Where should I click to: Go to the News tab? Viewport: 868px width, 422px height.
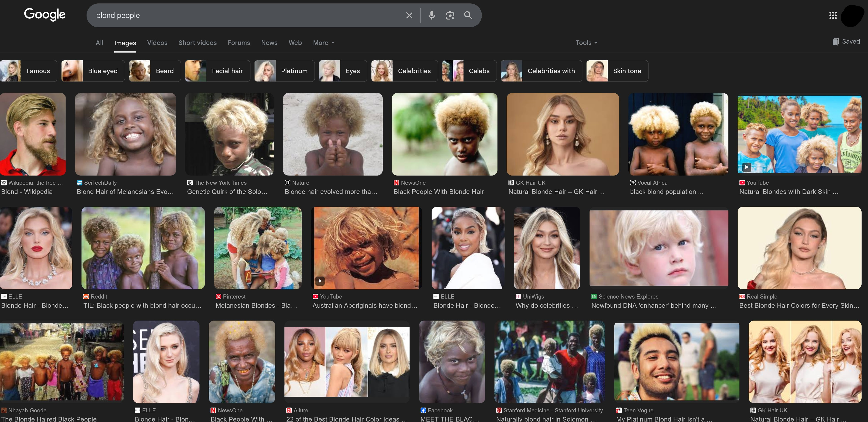[269, 43]
